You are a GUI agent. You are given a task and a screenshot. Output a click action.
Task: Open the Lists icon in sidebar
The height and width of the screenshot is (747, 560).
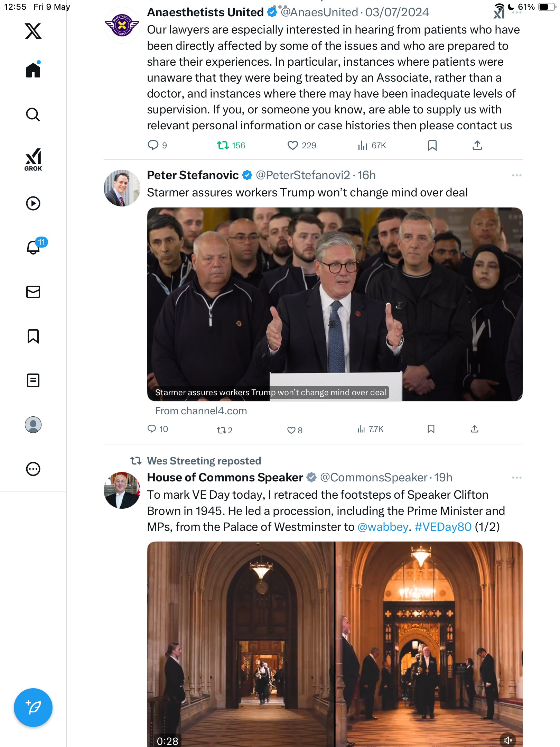point(33,380)
